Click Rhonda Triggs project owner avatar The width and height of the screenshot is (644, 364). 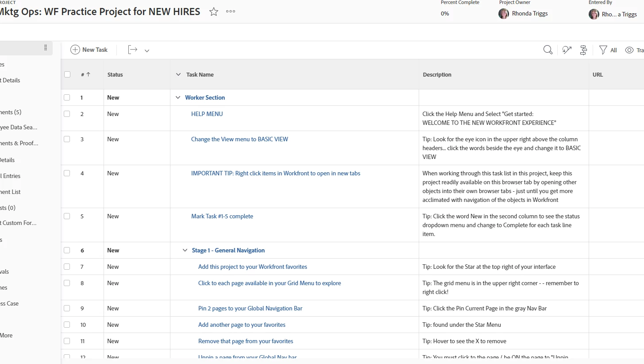(x=504, y=14)
